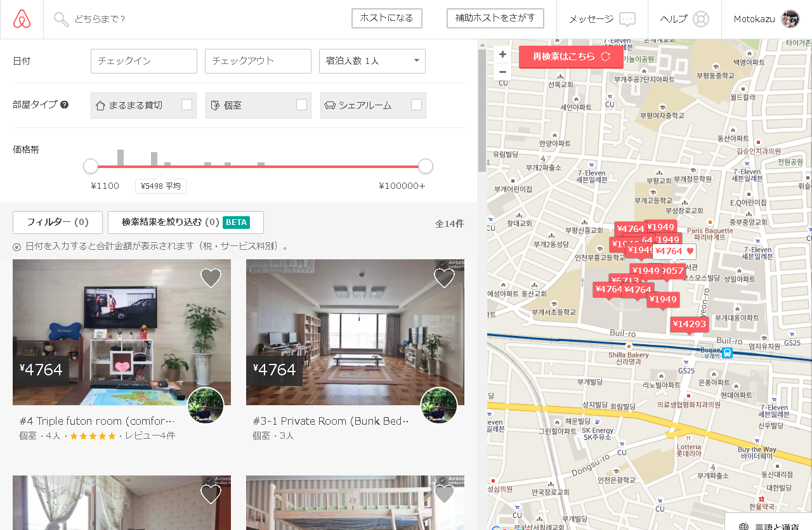Zoom out on the map
The image size is (812, 530).
pyautogui.click(x=502, y=72)
